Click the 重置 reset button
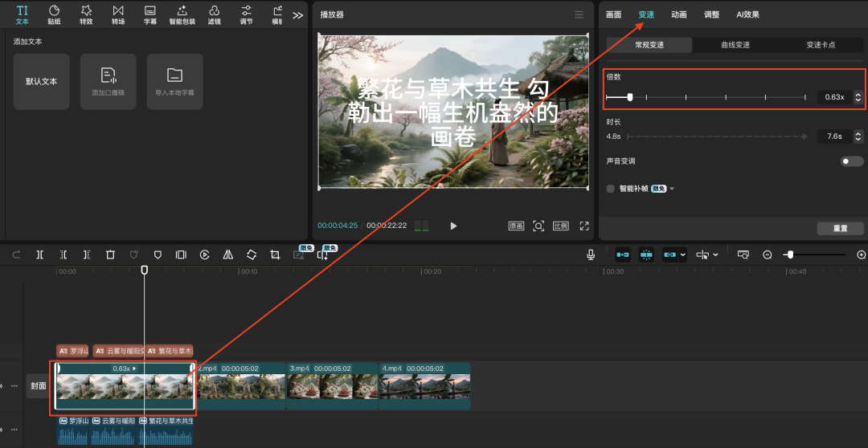The width and height of the screenshot is (868, 448). (x=841, y=229)
